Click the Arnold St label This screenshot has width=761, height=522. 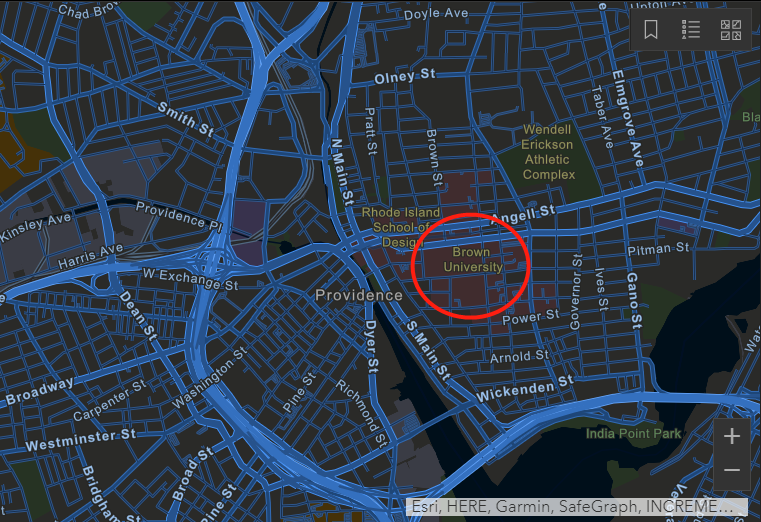coord(519,357)
